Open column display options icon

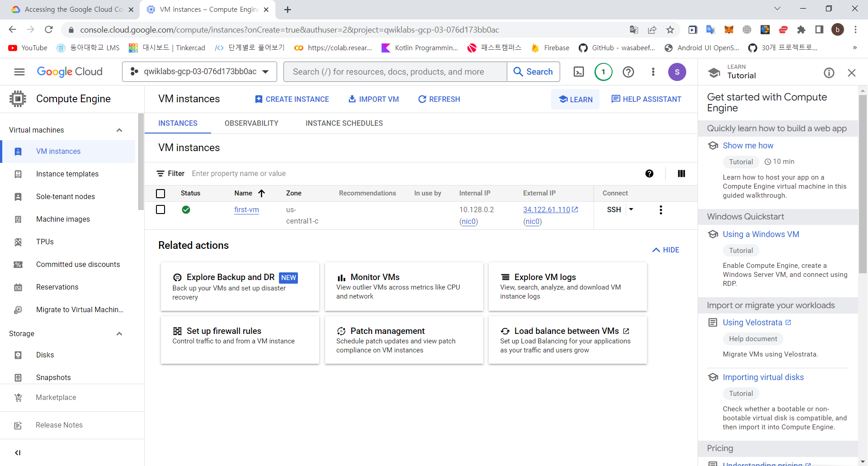[681, 173]
